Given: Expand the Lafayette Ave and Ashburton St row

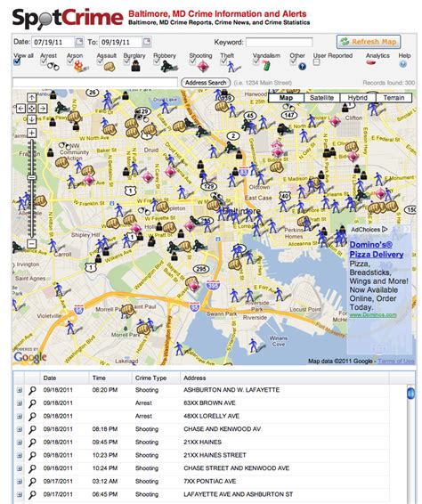Looking at the screenshot, I should point(20,495).
